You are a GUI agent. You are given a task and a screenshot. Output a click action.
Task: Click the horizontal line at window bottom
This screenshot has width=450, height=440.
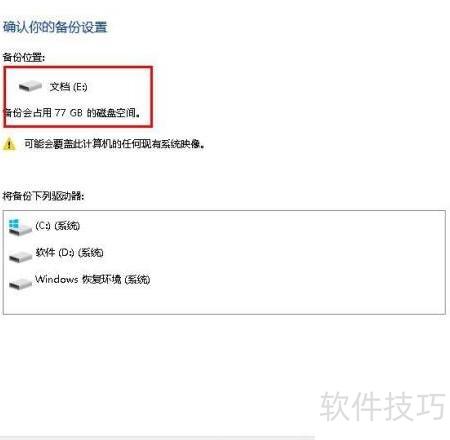pos(157,436)
